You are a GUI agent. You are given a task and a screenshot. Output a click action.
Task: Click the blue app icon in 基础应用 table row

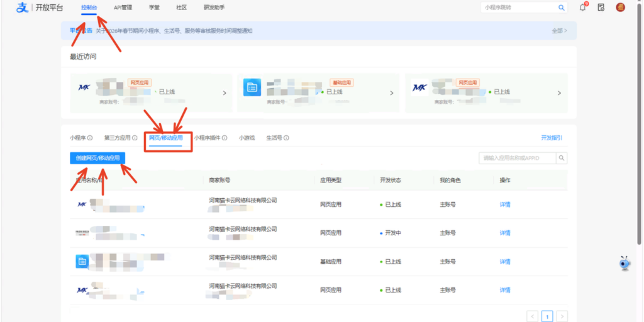pyautogui.click(x=82, y=261)
